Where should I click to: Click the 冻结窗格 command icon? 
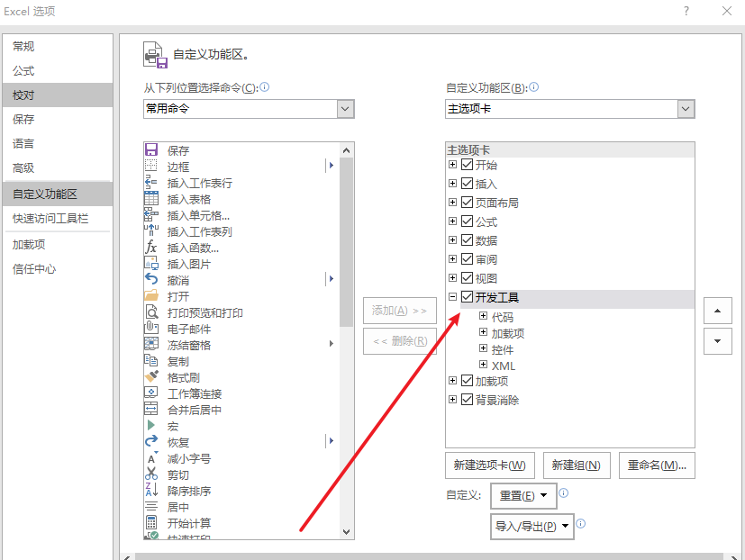(151, 344)
